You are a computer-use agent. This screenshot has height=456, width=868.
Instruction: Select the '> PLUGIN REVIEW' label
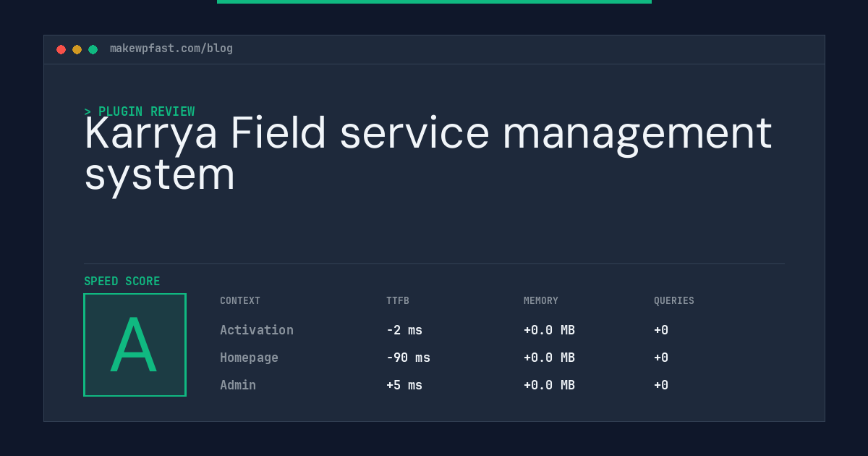(x=140, y=111)
